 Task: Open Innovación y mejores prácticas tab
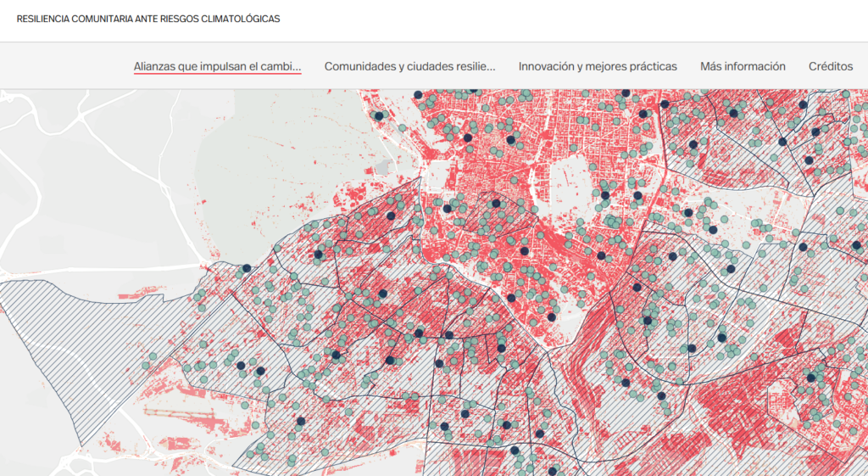598,66
